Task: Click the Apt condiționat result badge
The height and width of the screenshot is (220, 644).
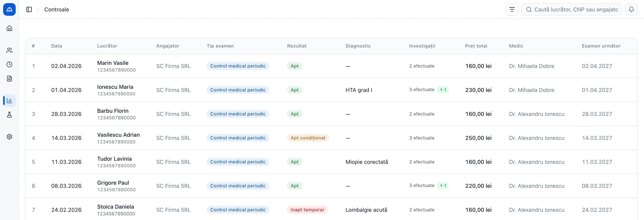Action: (x=308, y=138)
